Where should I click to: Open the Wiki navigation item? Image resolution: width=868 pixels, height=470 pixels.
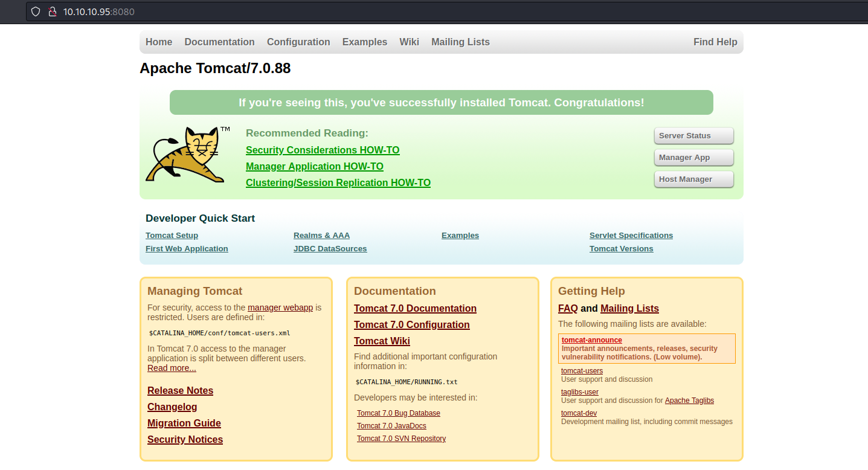pos(409,42)
